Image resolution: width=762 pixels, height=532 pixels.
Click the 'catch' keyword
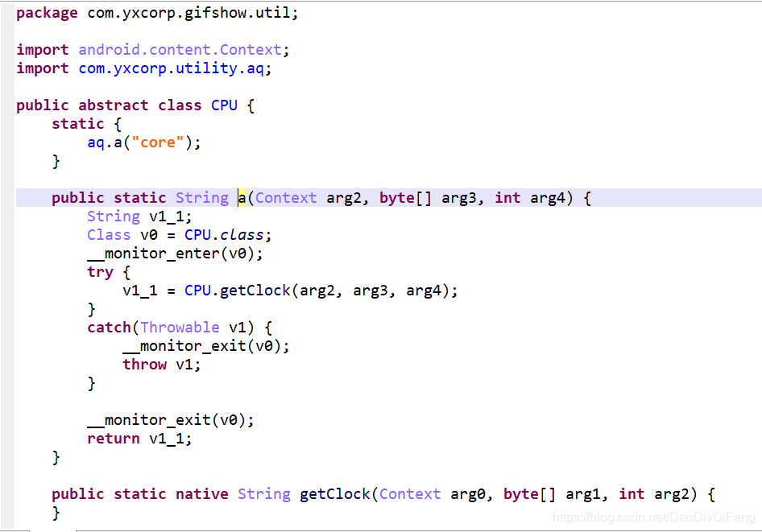click(x=109, y=328)
